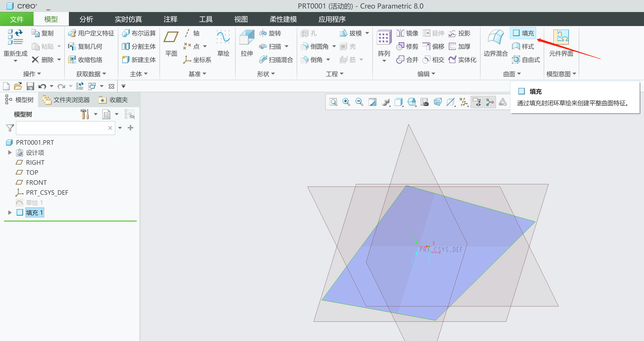Click the model tree filter input field

coord(66,128)
